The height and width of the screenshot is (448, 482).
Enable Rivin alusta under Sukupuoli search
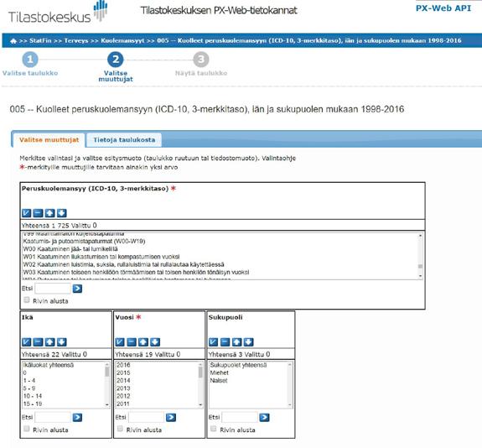(x=214, y=429)
